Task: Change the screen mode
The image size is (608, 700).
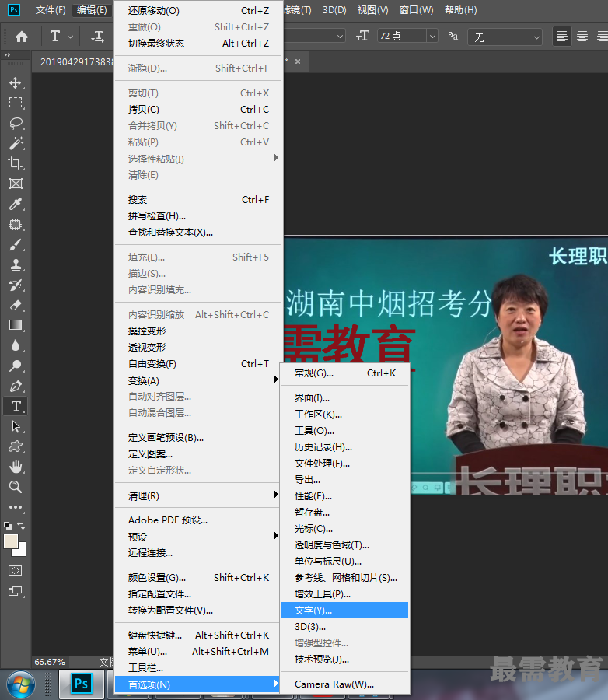Action: 16,591
